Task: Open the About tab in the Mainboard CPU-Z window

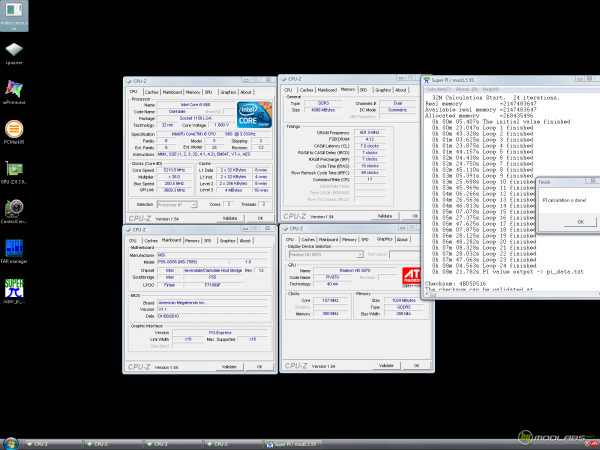Action: click(x=245, y=241)
